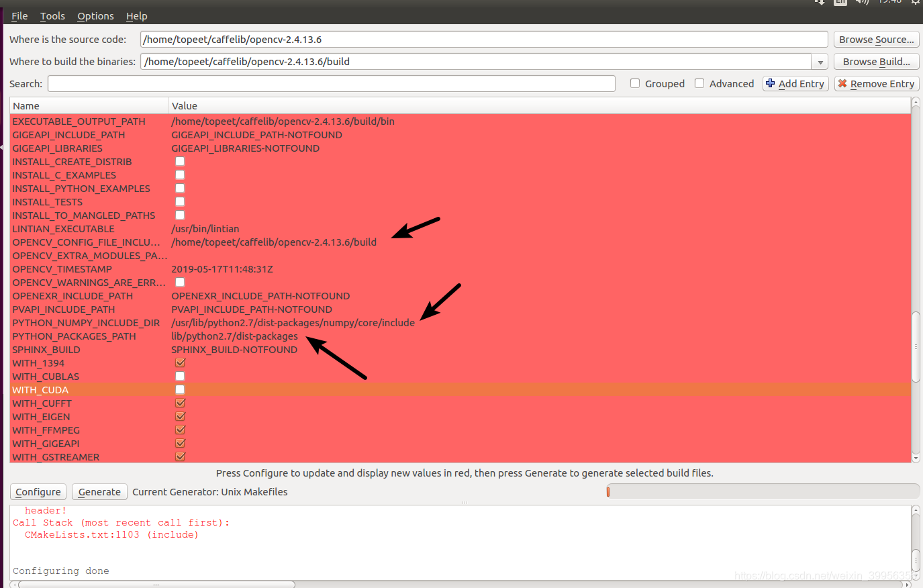Open the system settings gear icon
Screen dimensions: 923x588
[x=916, y=2]
